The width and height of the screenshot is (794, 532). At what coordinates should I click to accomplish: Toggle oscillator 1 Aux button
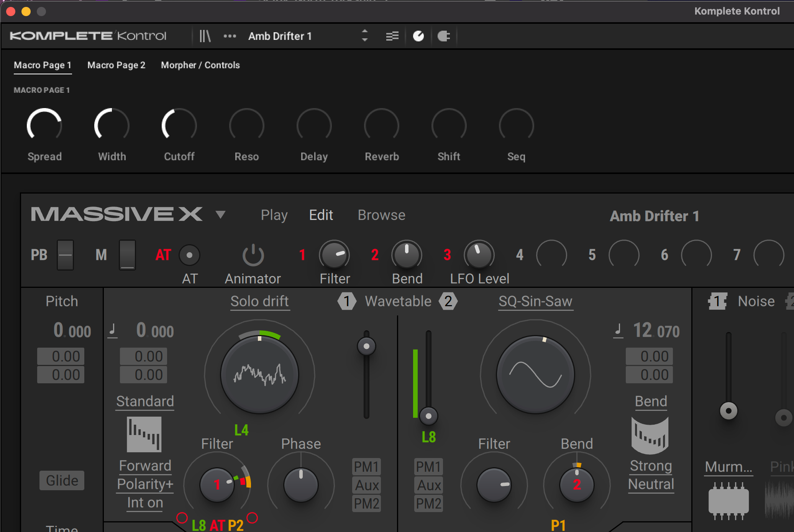367,486
